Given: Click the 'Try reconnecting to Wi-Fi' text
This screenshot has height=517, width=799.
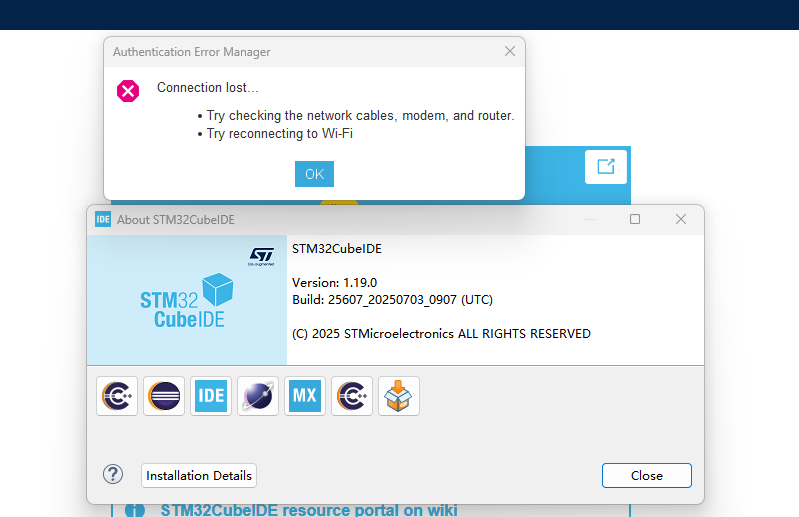Looking at the screenshot, I should pyautogui.click(x=279, y=133).
